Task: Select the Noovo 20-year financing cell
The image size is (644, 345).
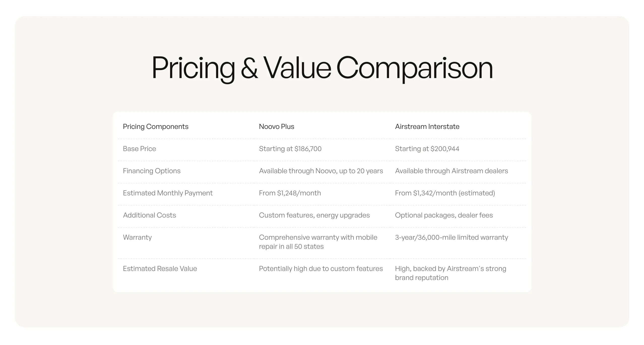Action: [321, 171]
